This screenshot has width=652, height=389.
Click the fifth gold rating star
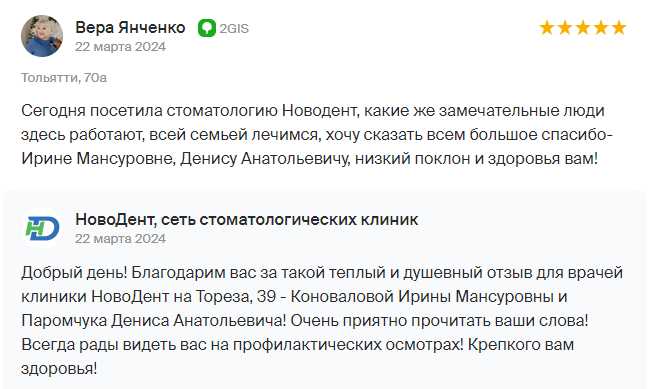pos(619,28)
